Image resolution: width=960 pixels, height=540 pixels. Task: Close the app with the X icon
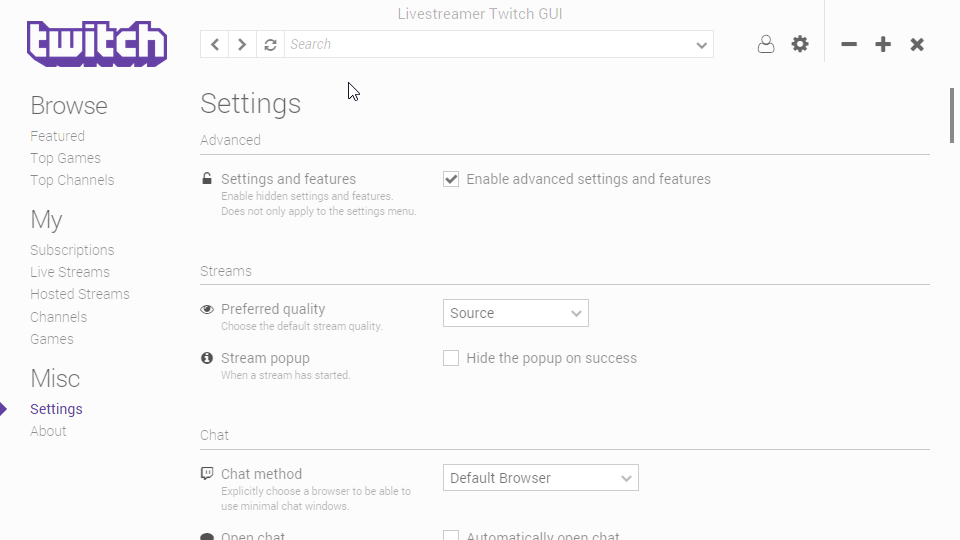coord(917,44)
